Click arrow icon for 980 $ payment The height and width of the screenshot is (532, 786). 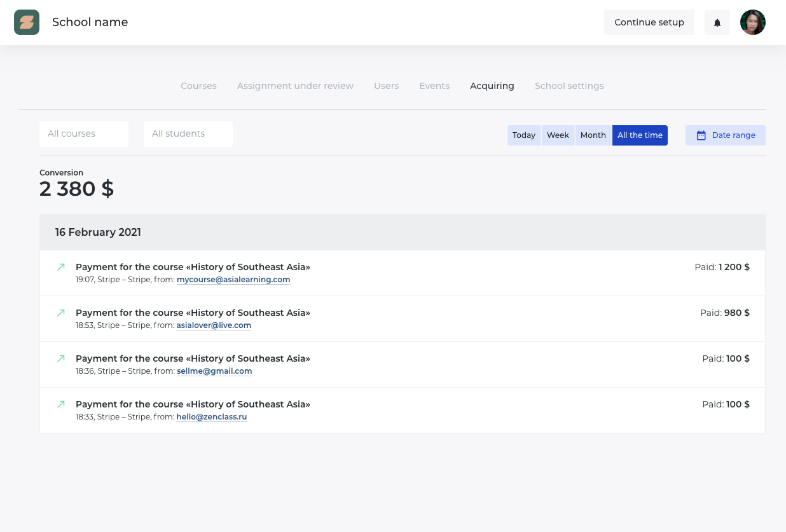(x=61, y=313)
